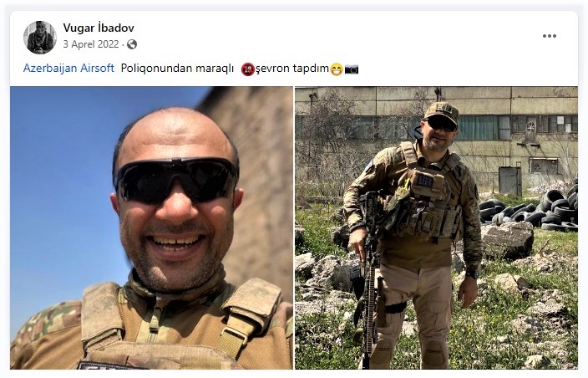The image size is (588, 378).
Task: Click the chest patch on tactical vest
Action: click(x=425, y=181)
